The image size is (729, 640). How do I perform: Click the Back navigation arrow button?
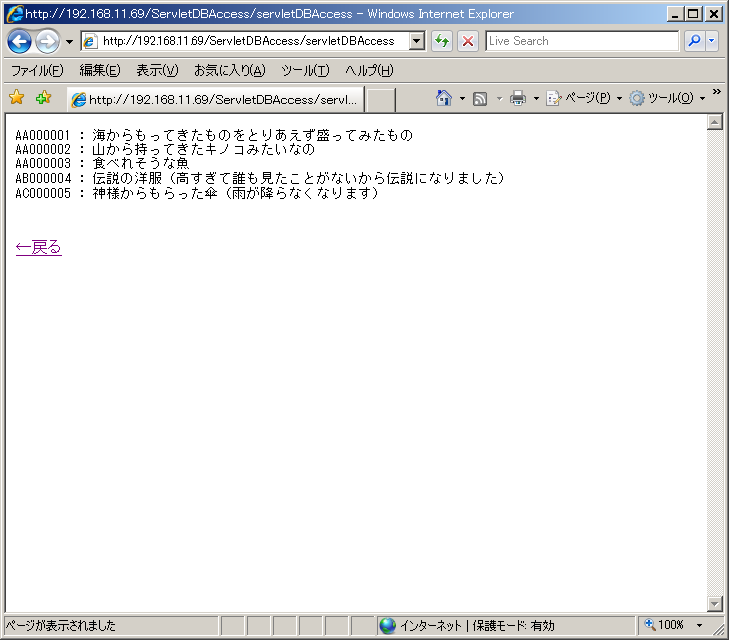click(20, 41)
